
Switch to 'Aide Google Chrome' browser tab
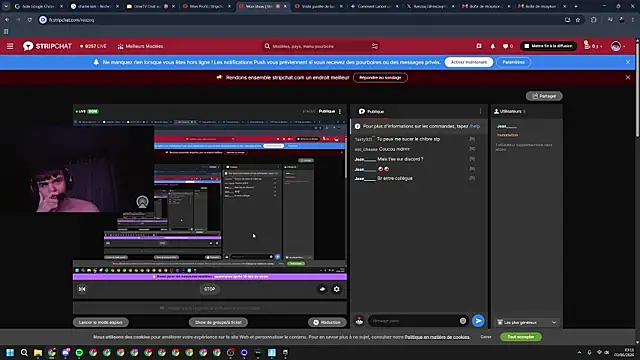point(38,6)
